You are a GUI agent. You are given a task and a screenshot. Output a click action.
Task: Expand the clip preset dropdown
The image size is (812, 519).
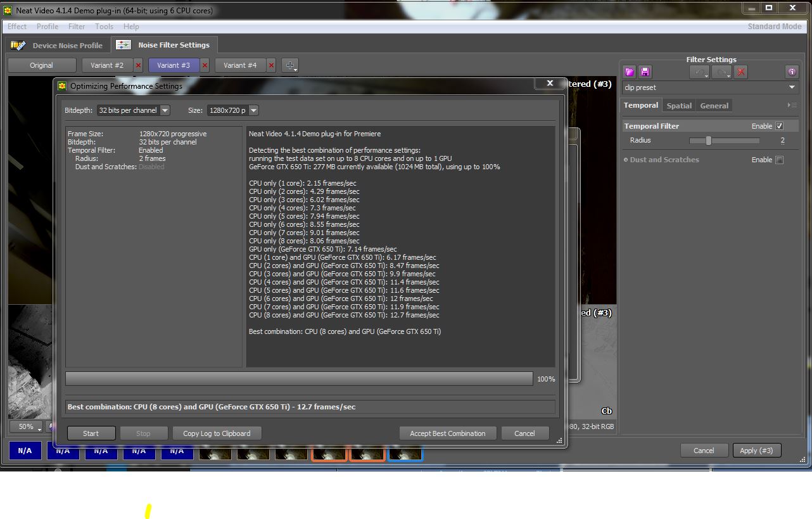[710, 87]
